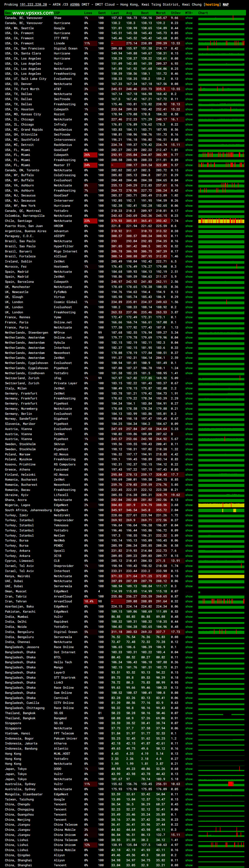Open the MAP link in header

[x=225, y=4]
